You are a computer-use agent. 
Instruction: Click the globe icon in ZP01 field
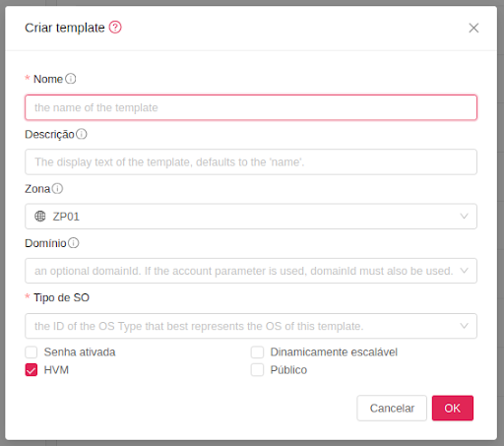coord(40,217)
